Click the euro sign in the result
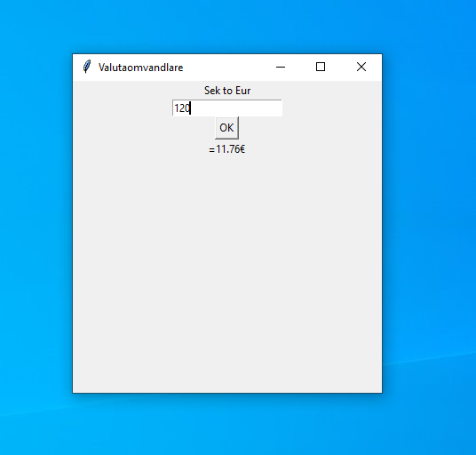Screen dimensions: 476x455 242,149
